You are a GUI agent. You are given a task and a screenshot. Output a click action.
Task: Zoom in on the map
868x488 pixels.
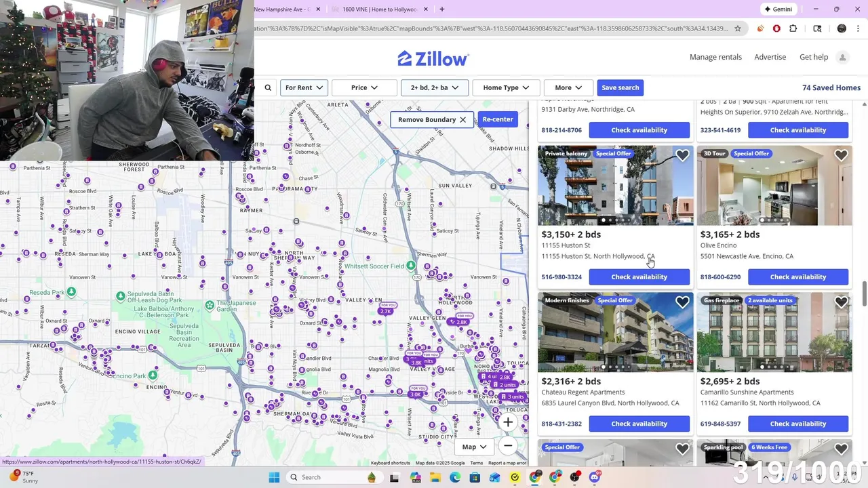point(507,422)
